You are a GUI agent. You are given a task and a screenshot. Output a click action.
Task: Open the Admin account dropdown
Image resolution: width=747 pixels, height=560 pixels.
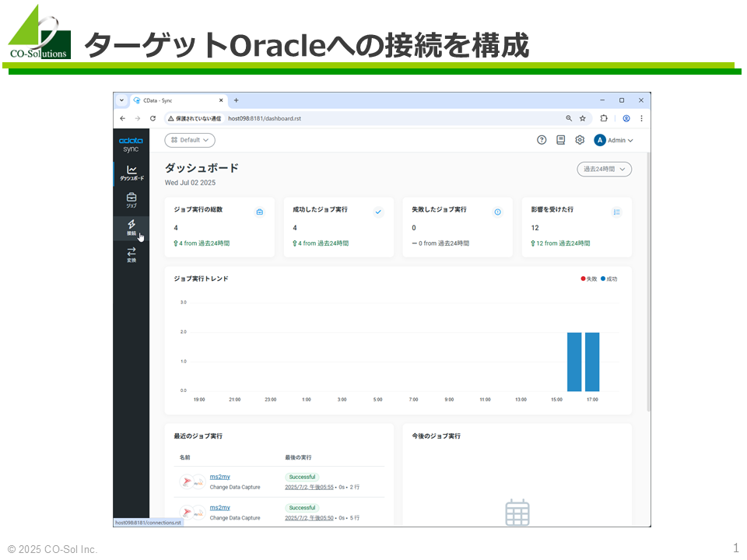click(612, 140)
